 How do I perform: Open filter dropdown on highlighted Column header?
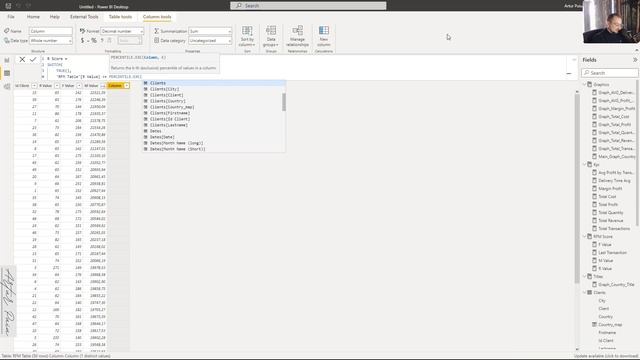(127, 86)
